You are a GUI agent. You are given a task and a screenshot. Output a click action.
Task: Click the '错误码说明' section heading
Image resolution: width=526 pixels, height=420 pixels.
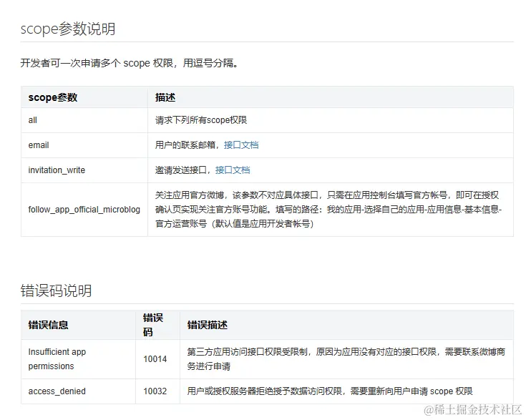pos(56,290)
